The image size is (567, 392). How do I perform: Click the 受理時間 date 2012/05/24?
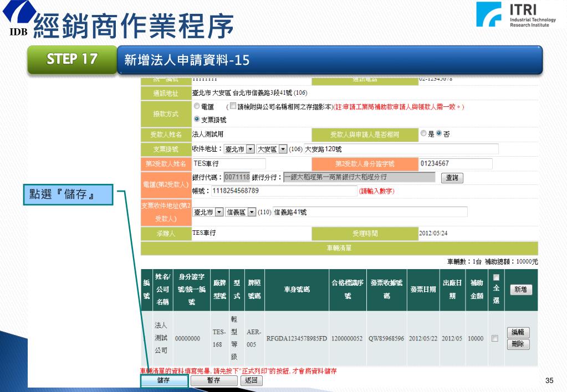pyautogui.click(x=433, y=234)
